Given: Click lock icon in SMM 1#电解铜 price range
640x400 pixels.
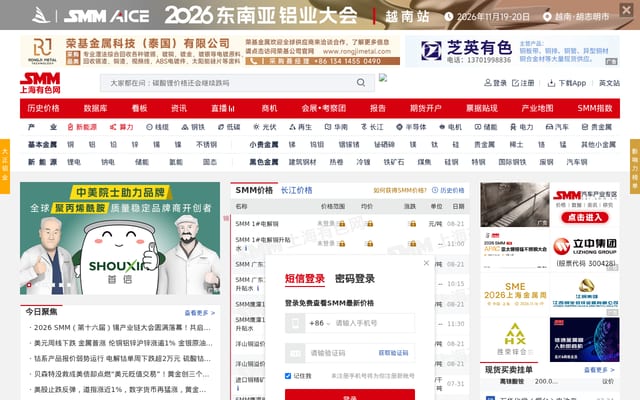Looking at the screenshot, I should point(342,224).
